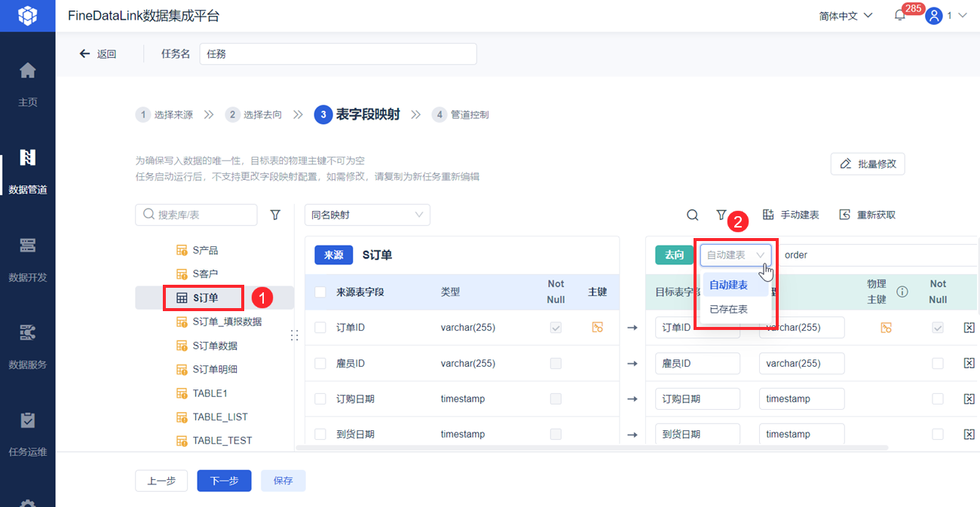The image size is (980, 507).
Task: Delete the 到货日期 target field row
Action: (x=969, y=434)
